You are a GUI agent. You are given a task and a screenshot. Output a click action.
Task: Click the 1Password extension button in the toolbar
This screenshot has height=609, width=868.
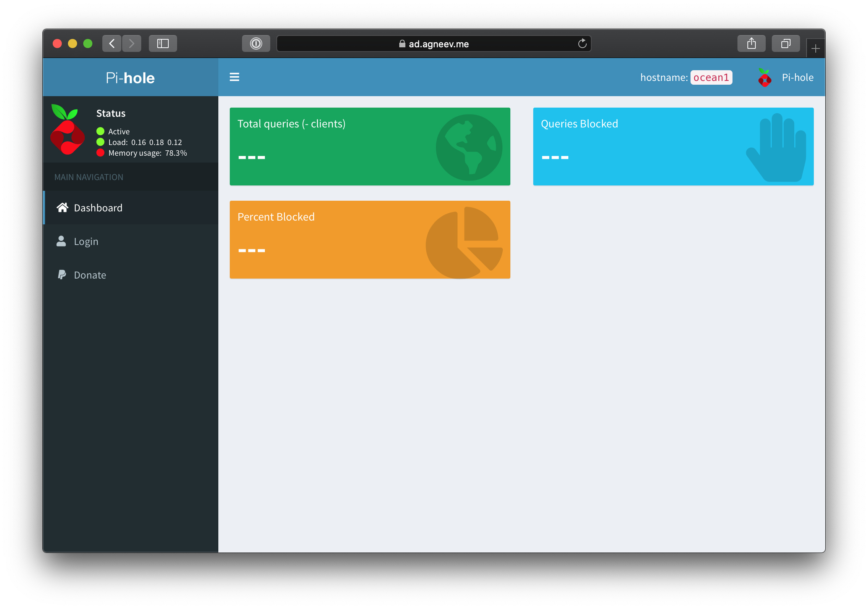[256, 43]
